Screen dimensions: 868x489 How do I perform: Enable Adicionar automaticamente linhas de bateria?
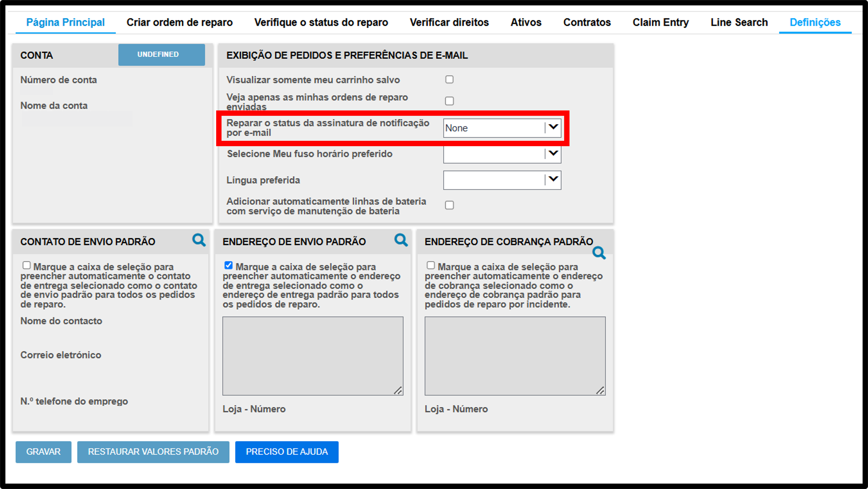point(449,205)
